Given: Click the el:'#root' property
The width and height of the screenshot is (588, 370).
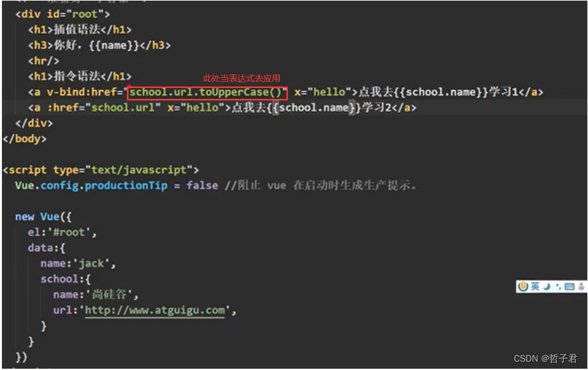Looking at the screenshot, I should coord(62,232).
